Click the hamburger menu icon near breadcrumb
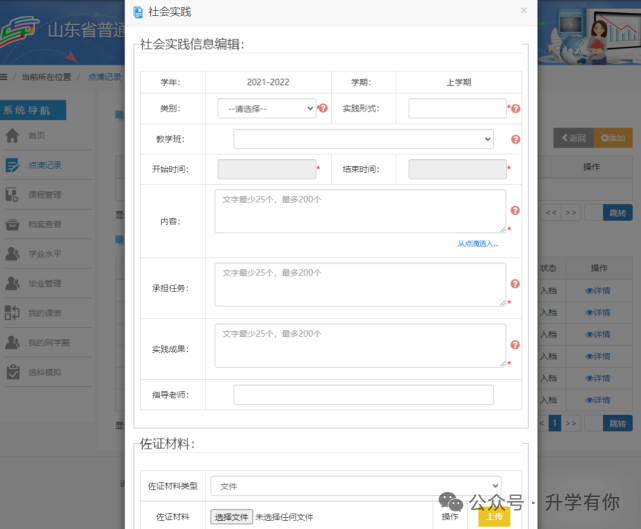This screenshot has width=641, height=529. tap(4, 77)
